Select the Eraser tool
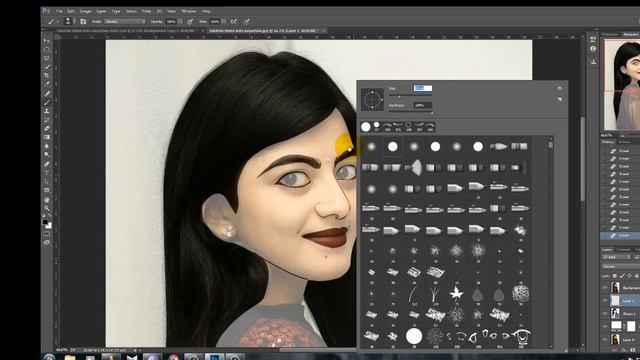Image resolution: width=640 pixels, height=360 pixels. (x=47, y=128)
